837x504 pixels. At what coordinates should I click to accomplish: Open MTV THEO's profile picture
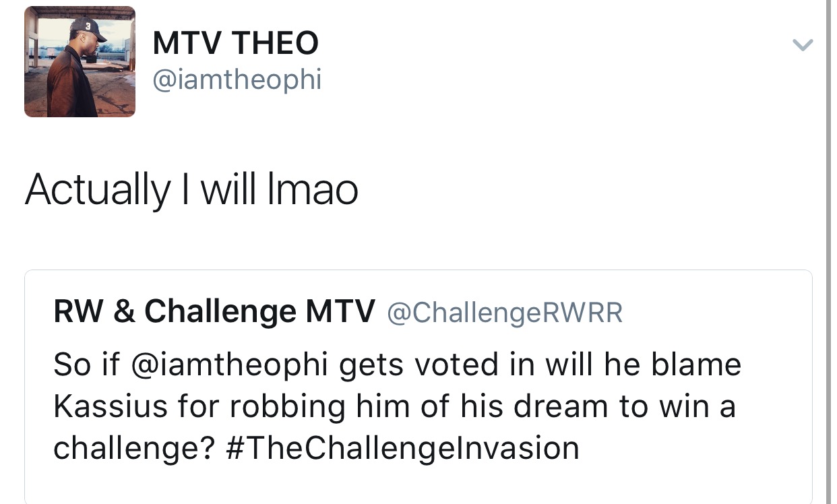click(80, 61)
